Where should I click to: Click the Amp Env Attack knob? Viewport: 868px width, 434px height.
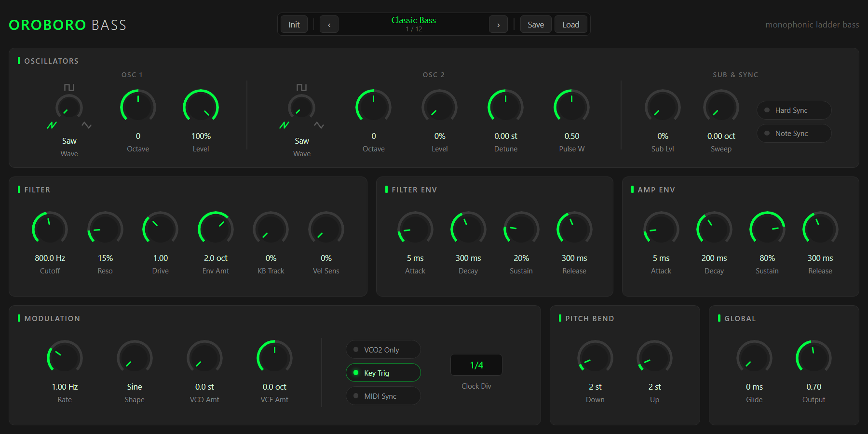tap(661, 229)
